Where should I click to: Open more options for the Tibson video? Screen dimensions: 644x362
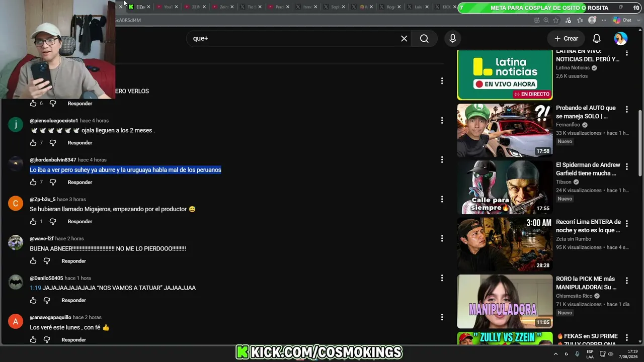coord(627,166)
